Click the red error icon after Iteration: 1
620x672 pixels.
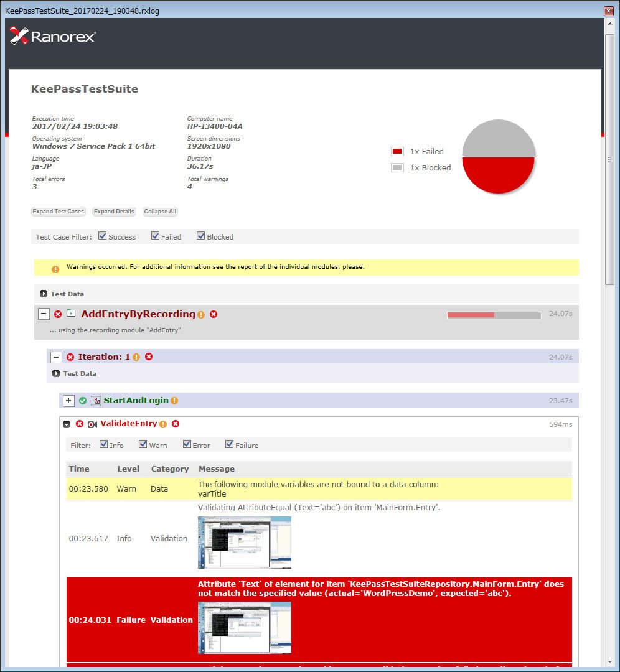149,357
